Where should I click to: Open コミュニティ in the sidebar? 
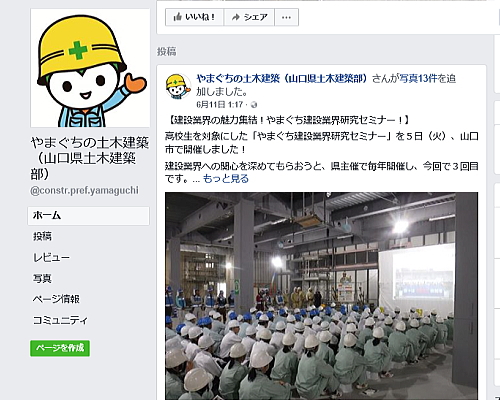pos(60,320)
